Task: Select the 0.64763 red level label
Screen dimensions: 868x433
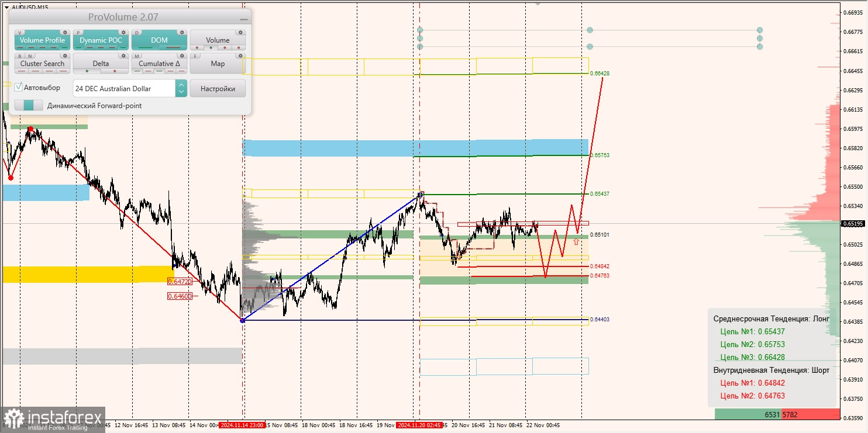Action: 600,275
